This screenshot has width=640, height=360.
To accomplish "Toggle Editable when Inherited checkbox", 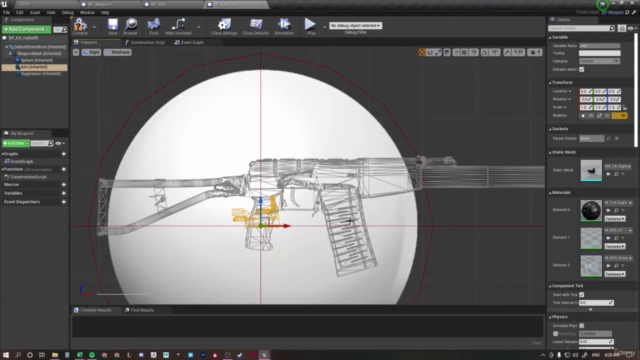I will [582, 69].
